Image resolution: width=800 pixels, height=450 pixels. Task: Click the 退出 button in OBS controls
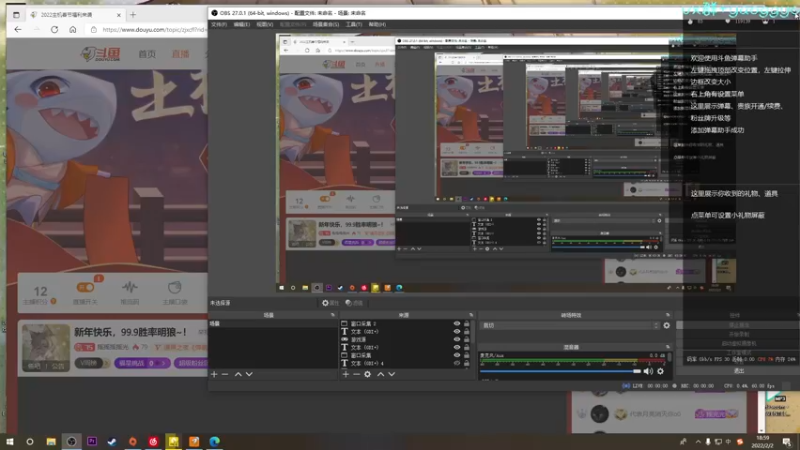tap(738, 371)
